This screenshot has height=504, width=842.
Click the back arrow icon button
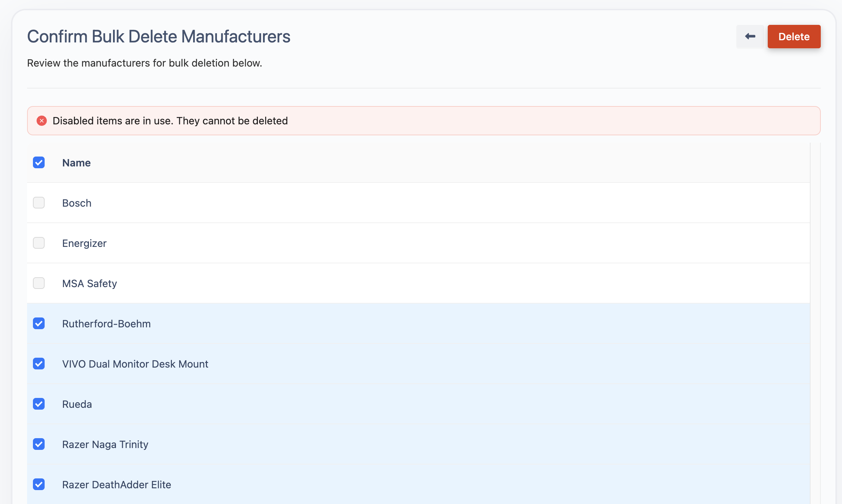click(x=750, y=36)
